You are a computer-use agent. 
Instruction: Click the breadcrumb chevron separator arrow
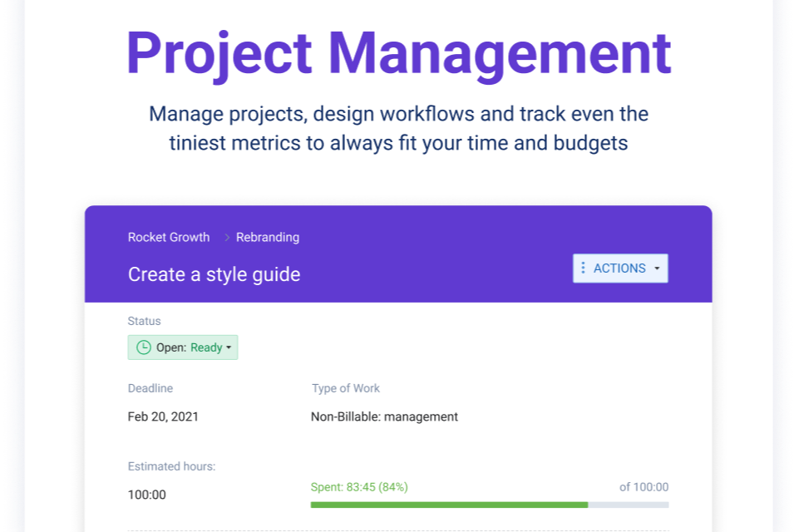tap(227, 238)
